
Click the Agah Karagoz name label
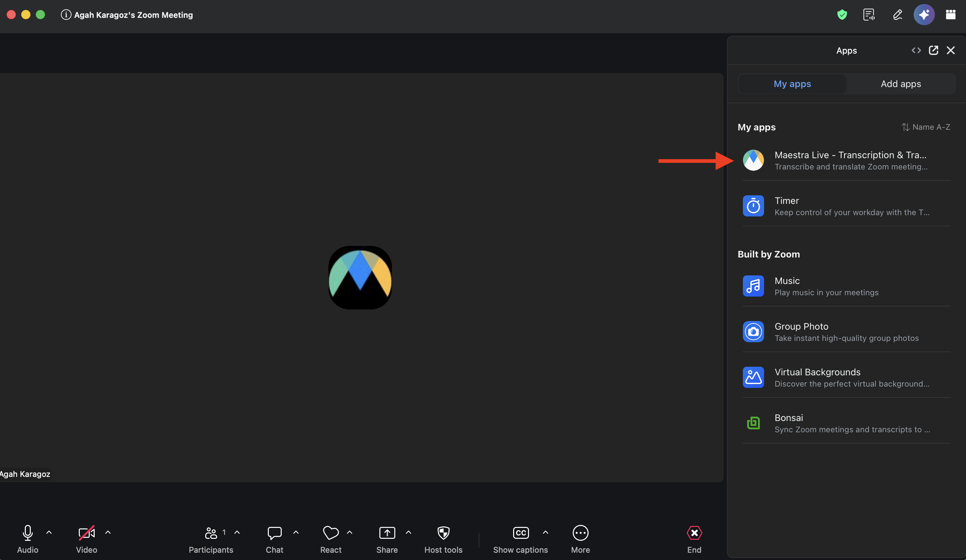(x=25, y=474)
